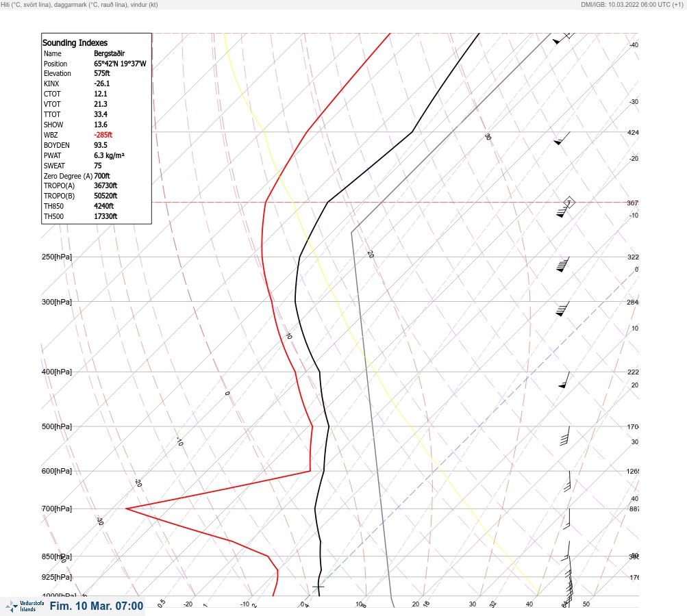Click the wind barb at 250 hPa level

point(563,264)
